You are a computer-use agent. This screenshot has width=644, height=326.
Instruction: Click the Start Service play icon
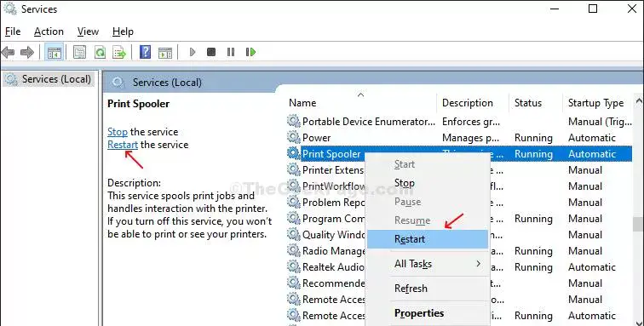click(193, 52)
